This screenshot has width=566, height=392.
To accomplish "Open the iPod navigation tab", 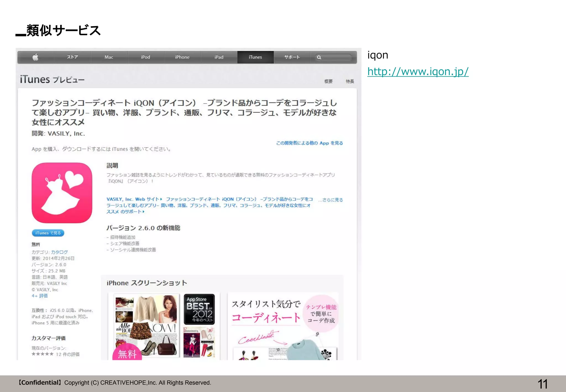I will (x=146, y=57).
